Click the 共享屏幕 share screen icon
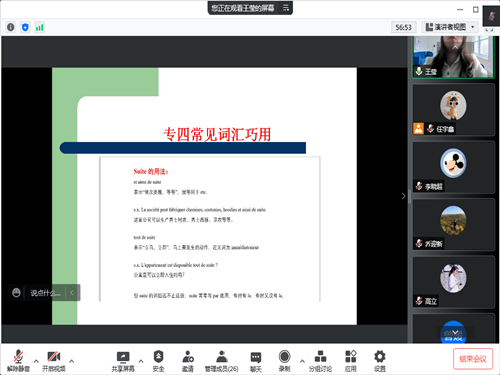500x375 pixels. [123, 360]
